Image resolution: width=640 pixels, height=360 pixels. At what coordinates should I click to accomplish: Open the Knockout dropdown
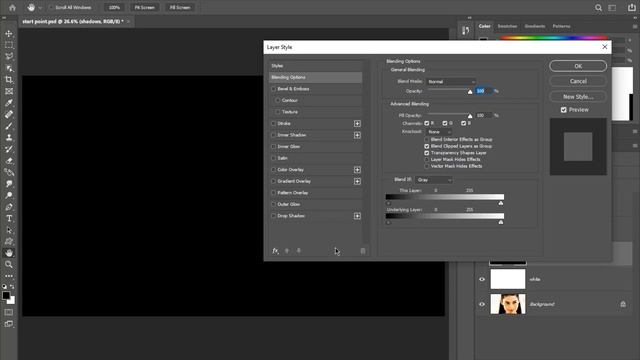(439, 132)
